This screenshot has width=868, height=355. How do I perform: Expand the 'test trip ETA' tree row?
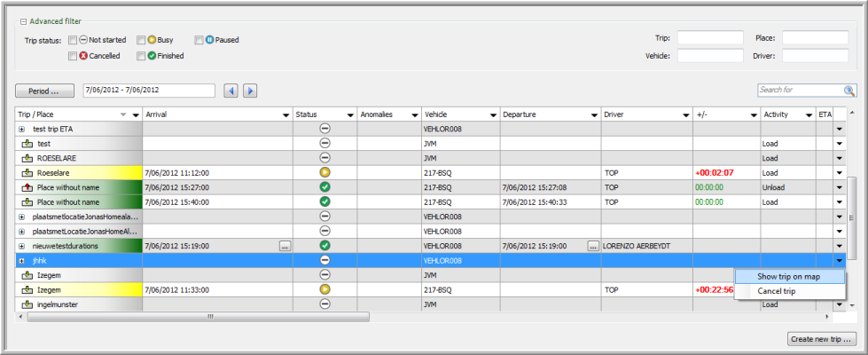click(x=21, y=129)
